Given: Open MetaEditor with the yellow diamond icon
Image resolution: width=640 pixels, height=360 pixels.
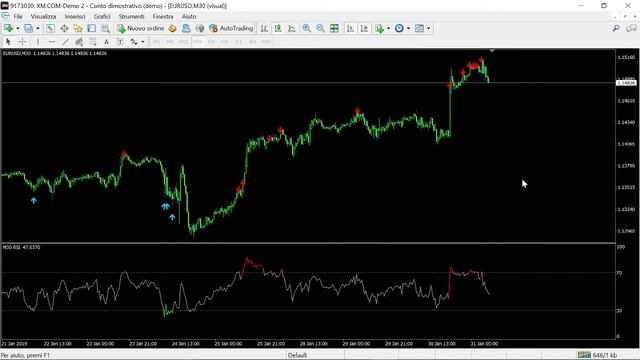Looking at the screenshot, I should [x=172, y=28].
